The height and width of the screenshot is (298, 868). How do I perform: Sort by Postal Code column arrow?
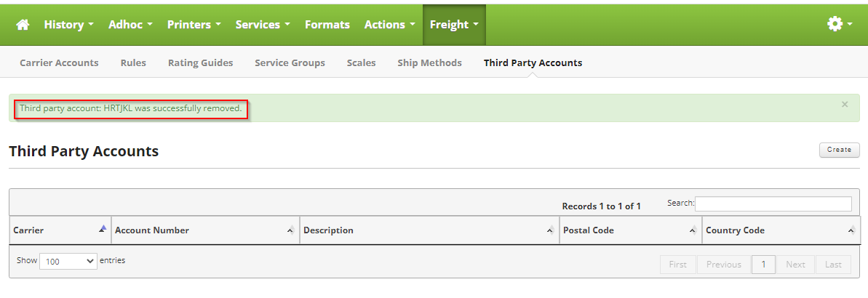693,230
